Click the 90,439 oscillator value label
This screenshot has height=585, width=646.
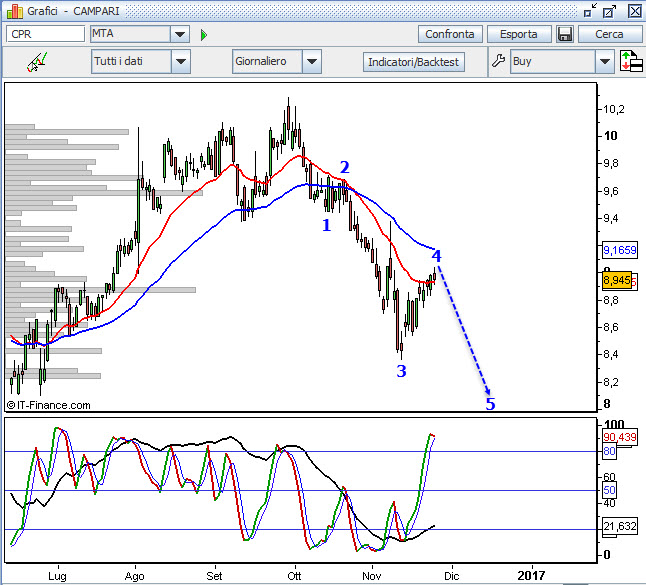tap(620, 437)
